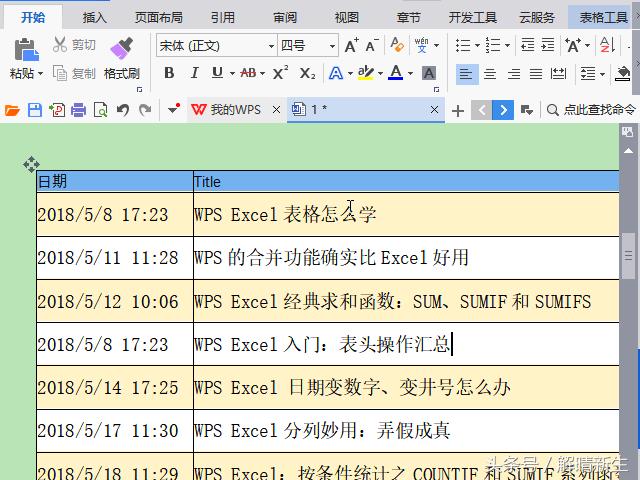Click the 点此查找命令 search field
The height and width of the screenshot is (480, 640).
[600, 110]
